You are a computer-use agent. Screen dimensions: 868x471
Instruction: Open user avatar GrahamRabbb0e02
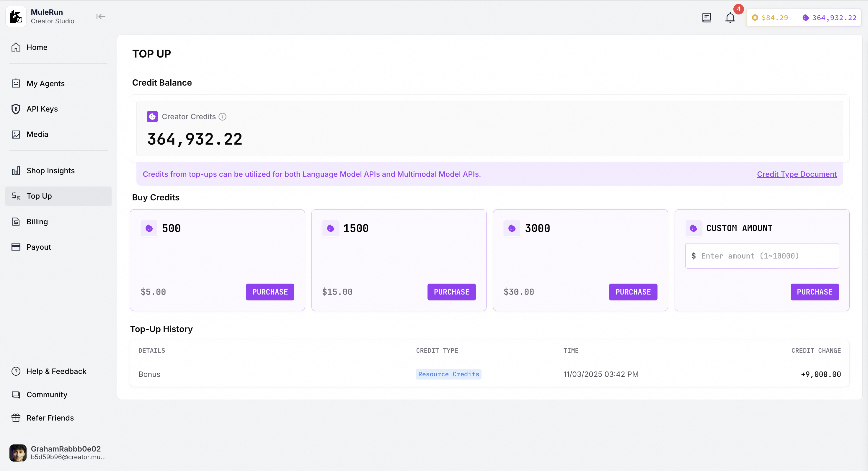pyautogui.click(x=18, y=452)
